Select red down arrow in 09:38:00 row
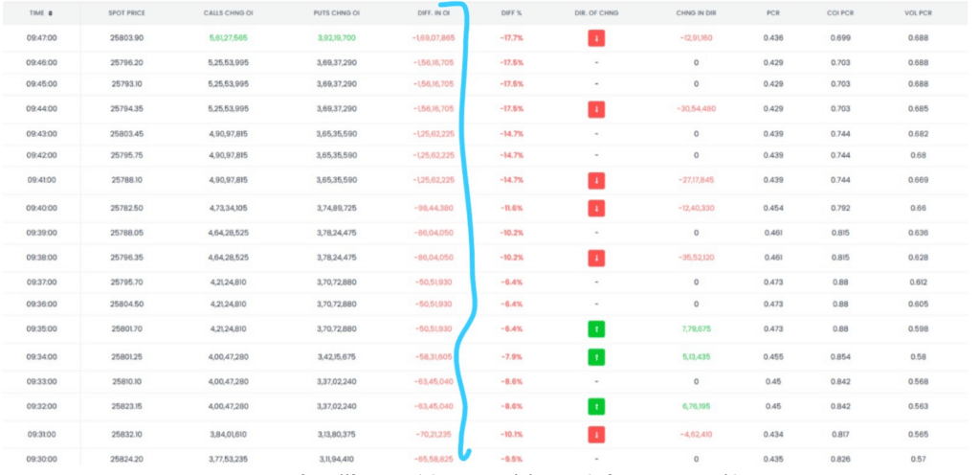Image resolution: width=980 pixels, height=475 pixels. pyautogui.click(x=596, y=258)
